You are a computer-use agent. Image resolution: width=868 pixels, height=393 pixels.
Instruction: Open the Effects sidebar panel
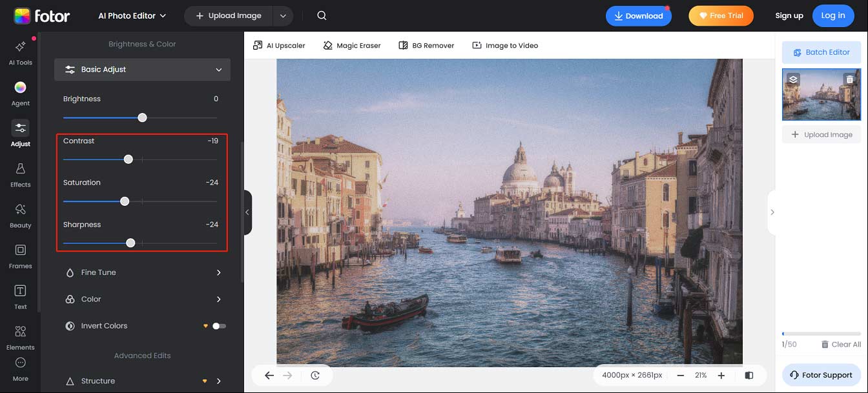click(x=20, y=175)
